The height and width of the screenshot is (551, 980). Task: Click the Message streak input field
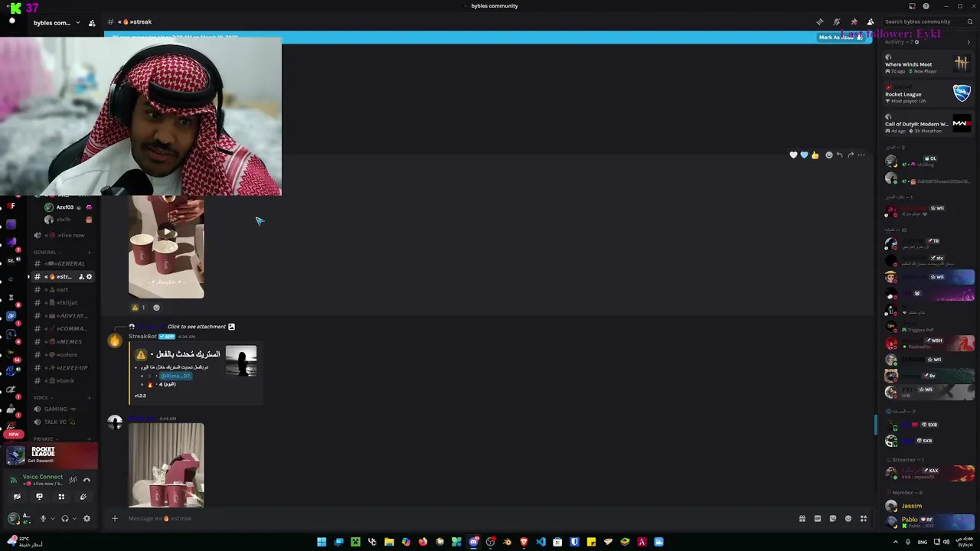(459, 518)
